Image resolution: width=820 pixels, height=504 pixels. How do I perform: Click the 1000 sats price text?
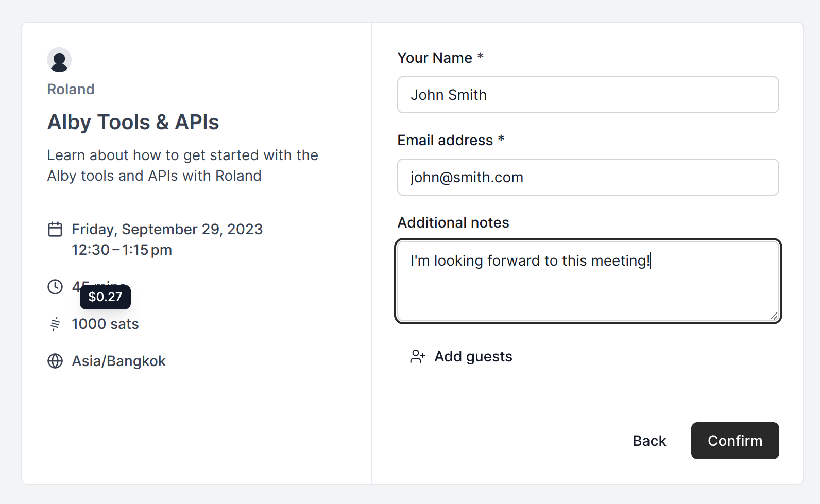(105, 324)
